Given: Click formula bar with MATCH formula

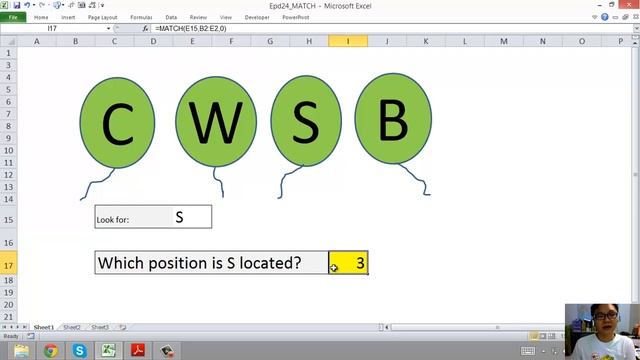Looking at the screenshot, I should click(x=392, y=29).
